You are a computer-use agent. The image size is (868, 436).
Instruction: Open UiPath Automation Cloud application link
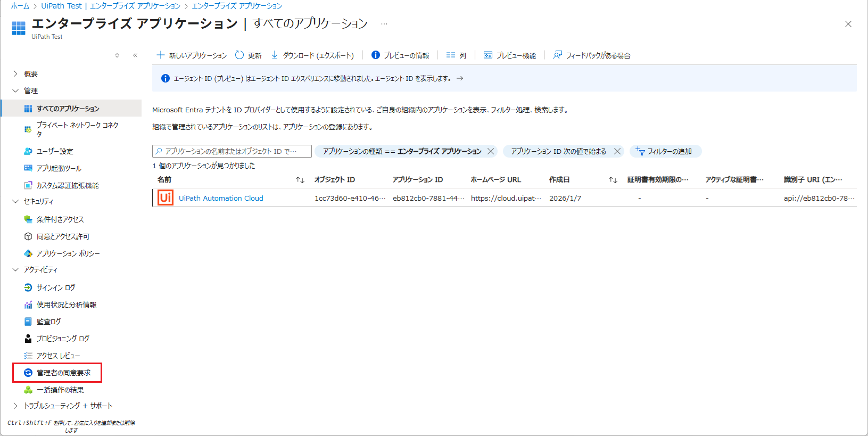(221, 198)
